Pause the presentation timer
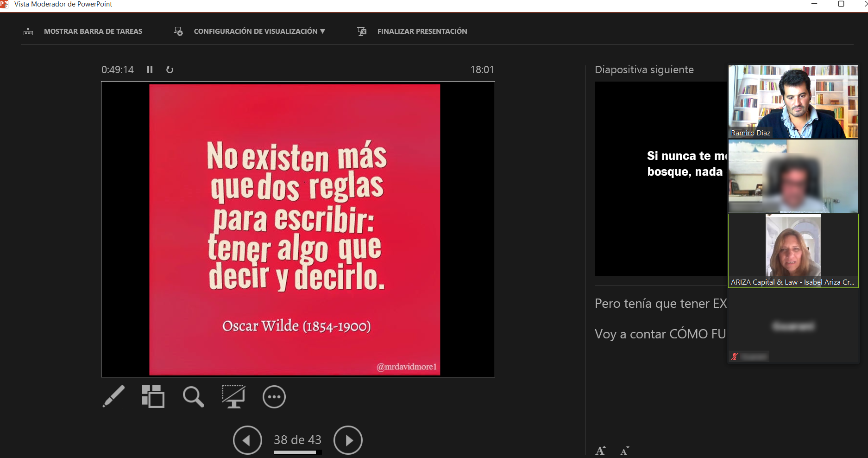868x458 pixels. [x=150, y=70]
